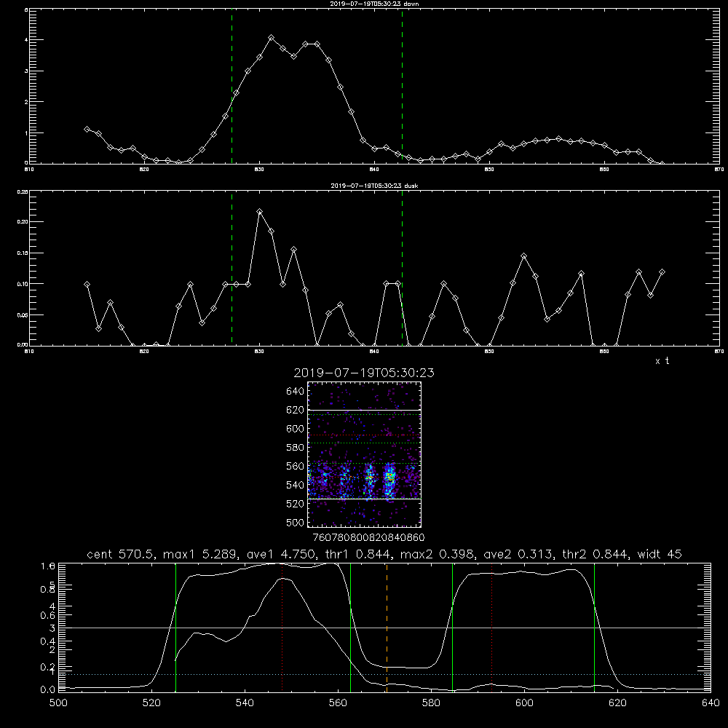Click the "500" y-axis label beside spectrogram

[296, 522]
